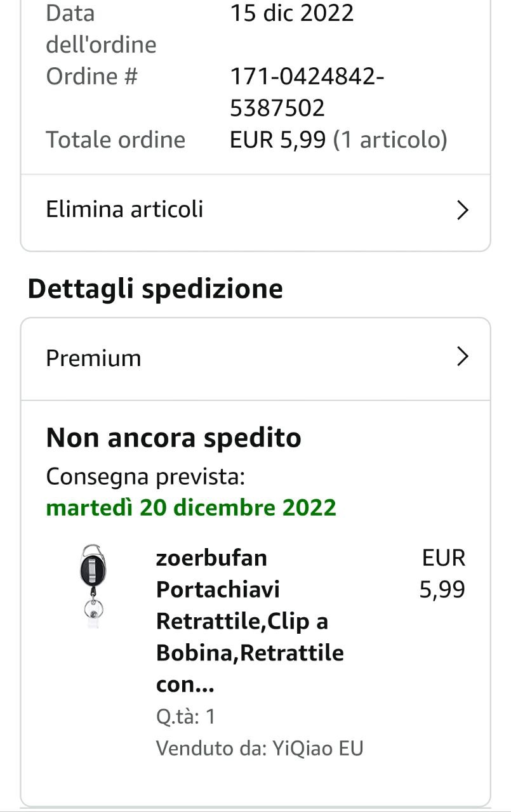Select the Totale ordine label
This screenshot has height=812, width=511.
coord(116,140)
